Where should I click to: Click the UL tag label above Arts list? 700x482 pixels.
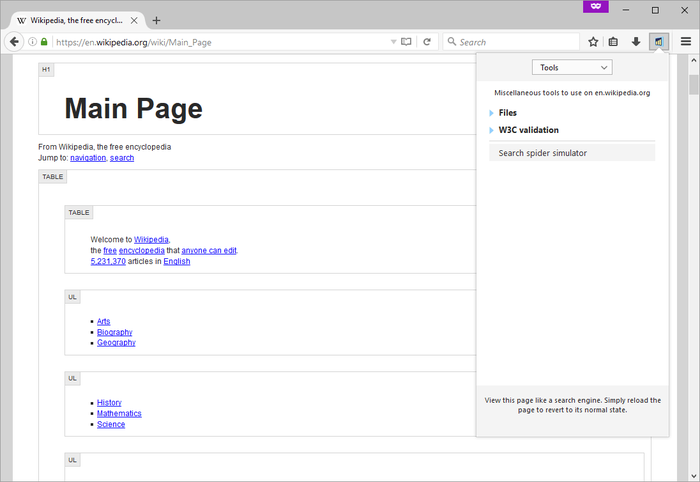pyautogui.click(x=72, y=297)
